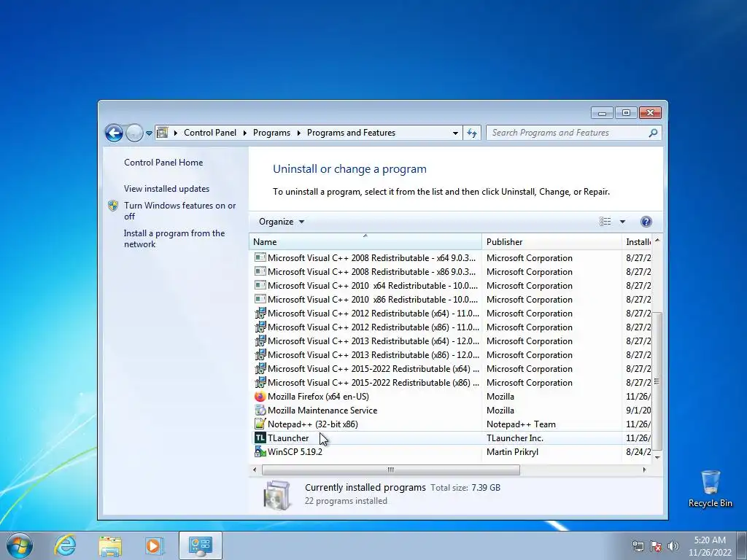This screenshot has height=560, width=747.
Task: Select Visual C++ 2010 x64 entry icon
Action: pyautogui.click(x=260, y=285)
